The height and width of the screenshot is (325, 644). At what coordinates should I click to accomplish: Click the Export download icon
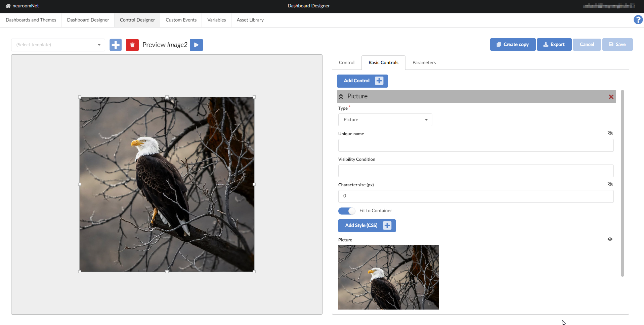point(545,44)
